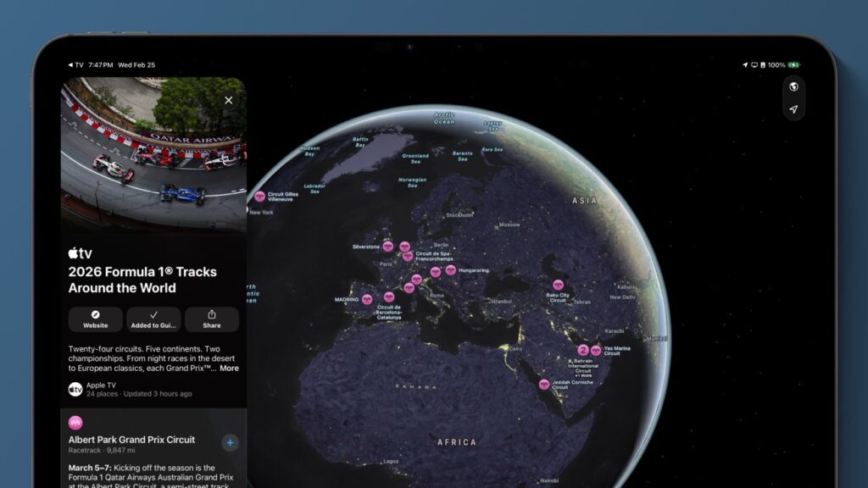Select the Silverstone circuit pin on the globe
This screenshot has height=488, width=868.
click(387, 247)
